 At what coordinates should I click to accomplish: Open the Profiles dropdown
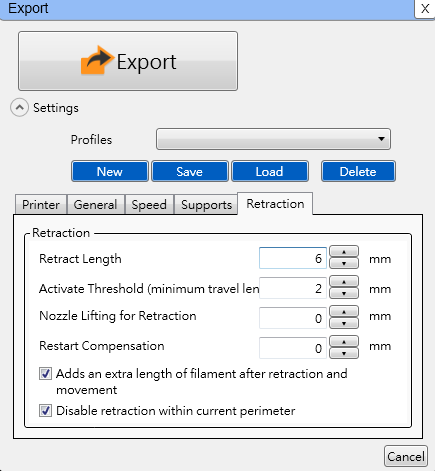[273, 139]
